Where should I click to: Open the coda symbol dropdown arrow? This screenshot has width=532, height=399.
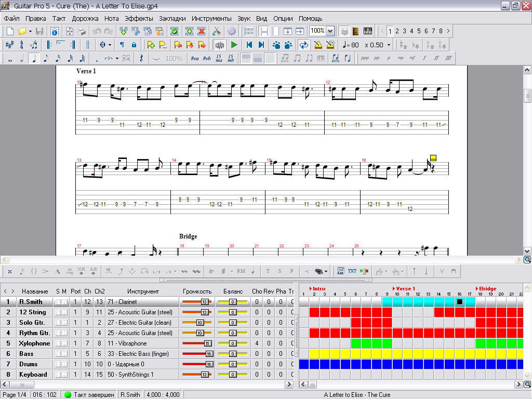pyautogui.click(x=110, y=45)
